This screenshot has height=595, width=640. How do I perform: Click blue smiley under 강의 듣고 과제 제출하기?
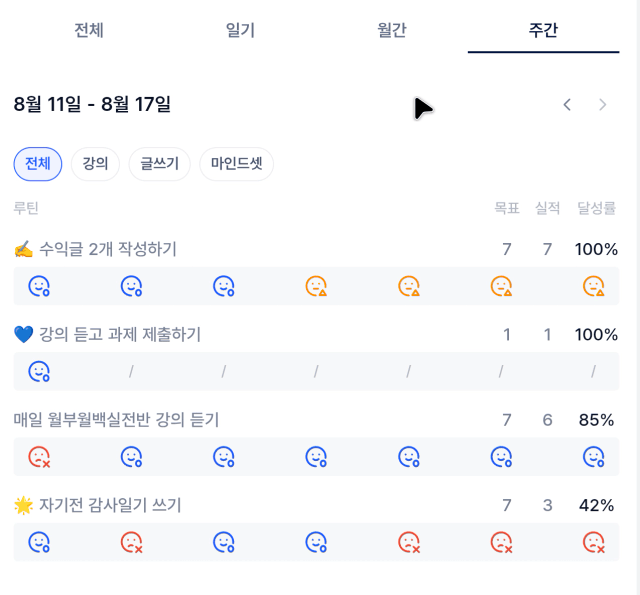(39, 372)
